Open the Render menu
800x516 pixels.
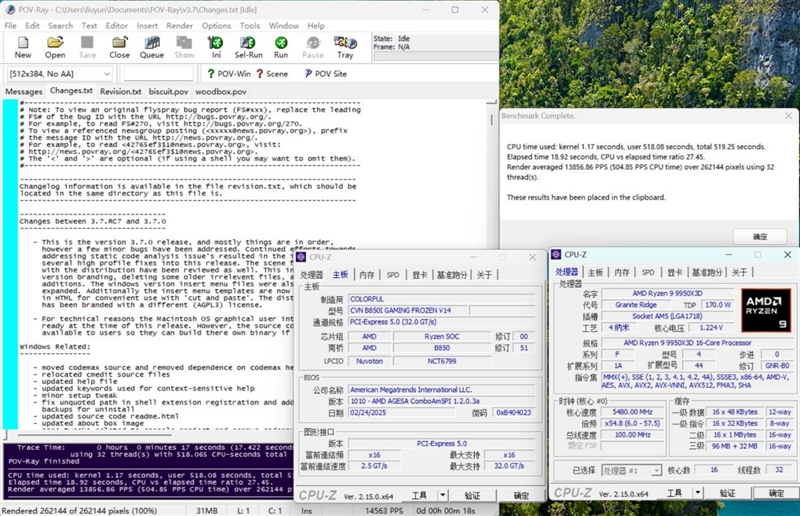[180, 26]
